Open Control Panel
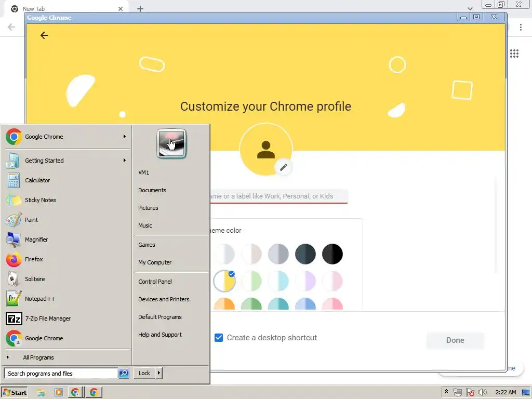This screenshot has width=532, height=399. pos(155,282)
